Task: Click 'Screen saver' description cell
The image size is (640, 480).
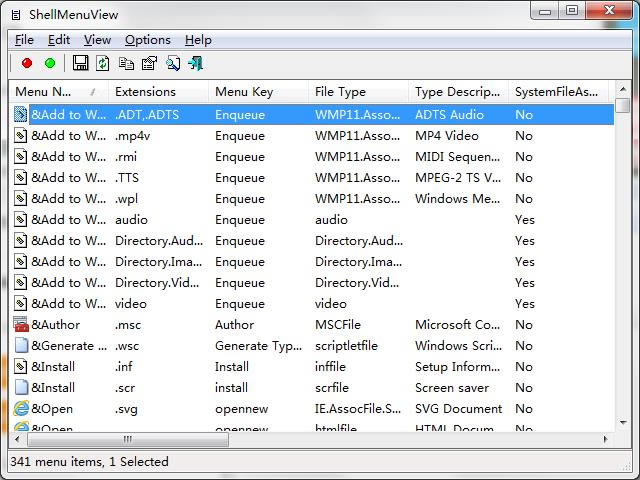Action: click(452, 388)
